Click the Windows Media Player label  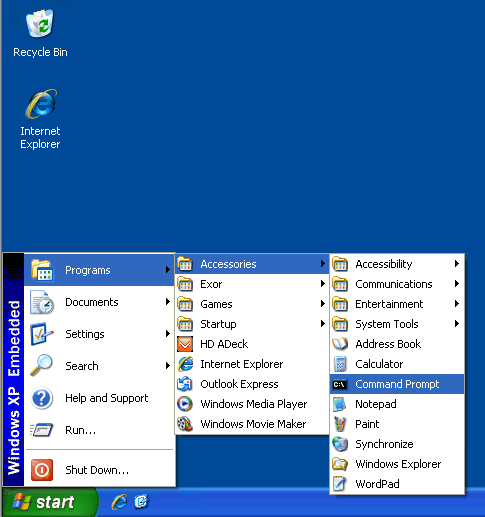click(254, 404)
